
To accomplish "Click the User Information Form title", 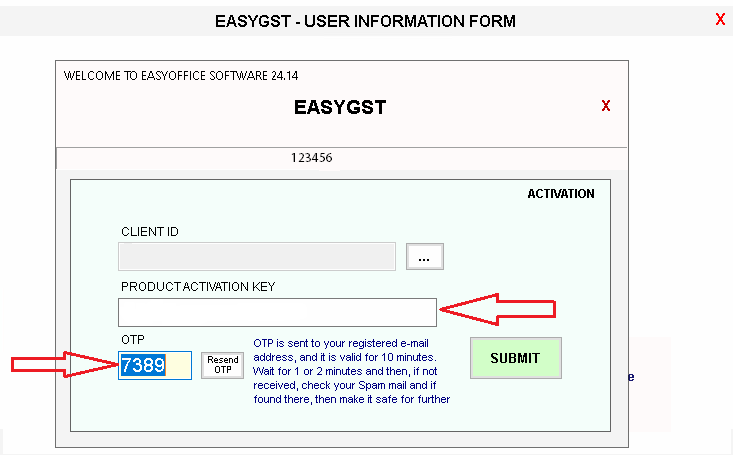I will pyautogui.click(x=365, y=20).
